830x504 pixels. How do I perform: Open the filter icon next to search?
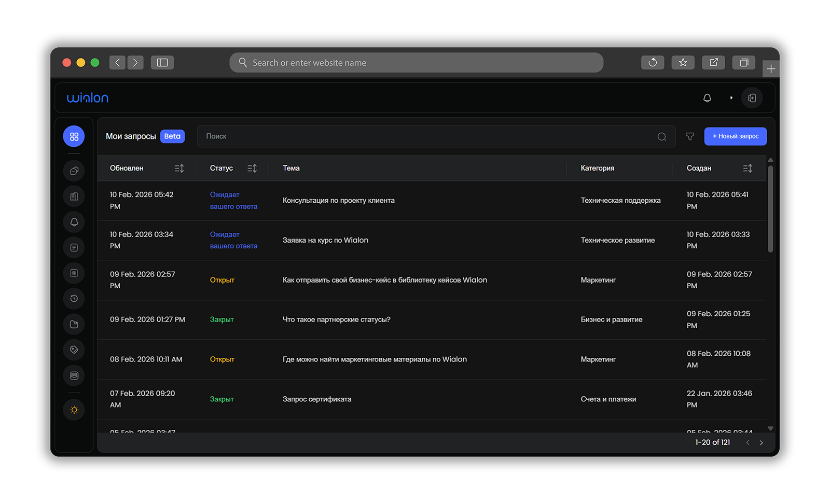tap(690, 136)
